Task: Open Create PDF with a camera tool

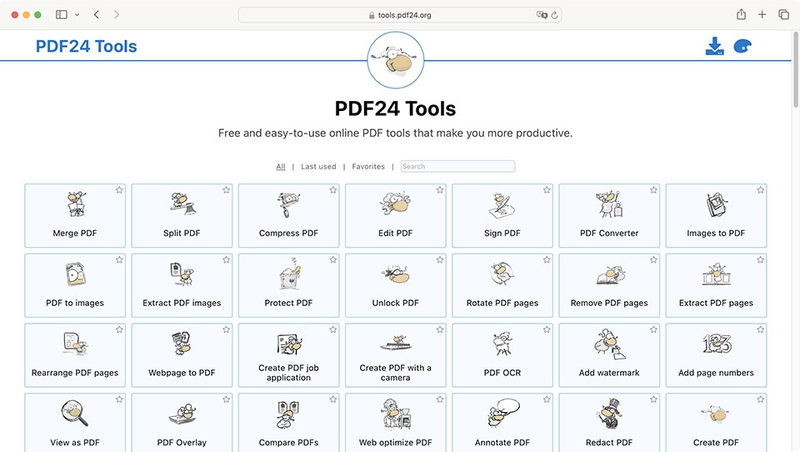Action: (395, 356)
